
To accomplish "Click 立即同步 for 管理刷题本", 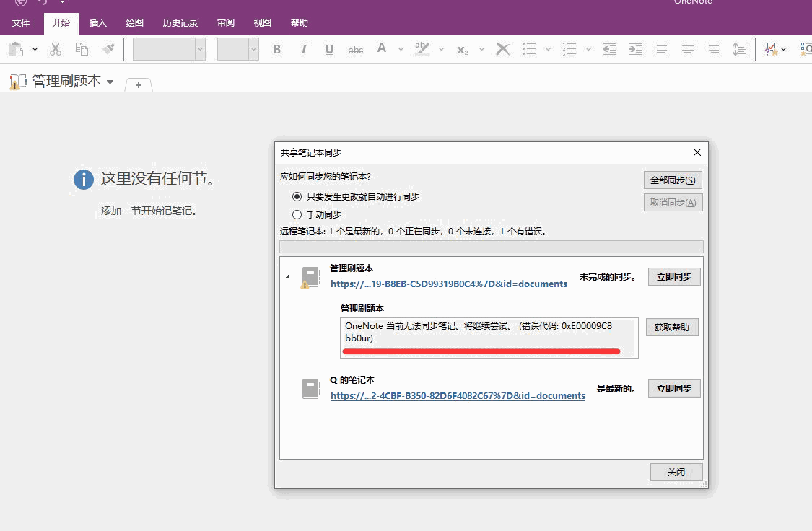I will tap(673, 277).
